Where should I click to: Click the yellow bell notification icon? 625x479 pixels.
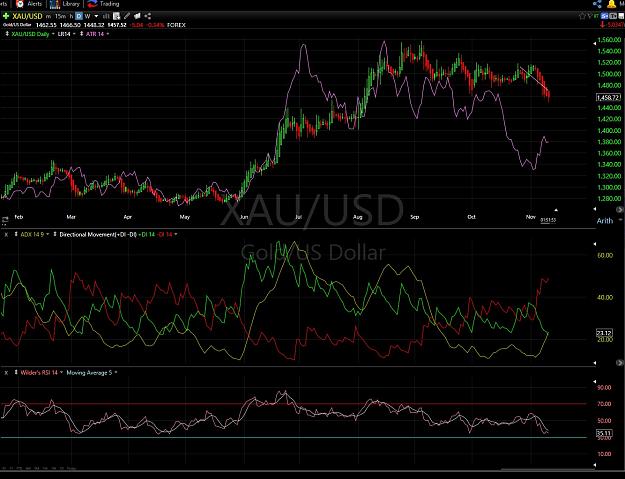pyautogui.click(x=611, y=4)
